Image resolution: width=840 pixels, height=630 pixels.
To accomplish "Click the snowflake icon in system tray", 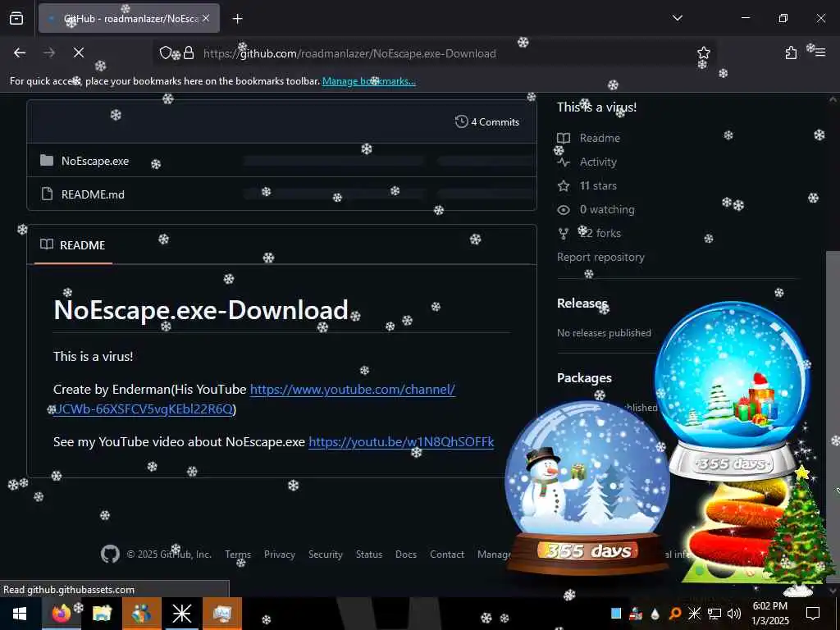I will coord(694,614).
